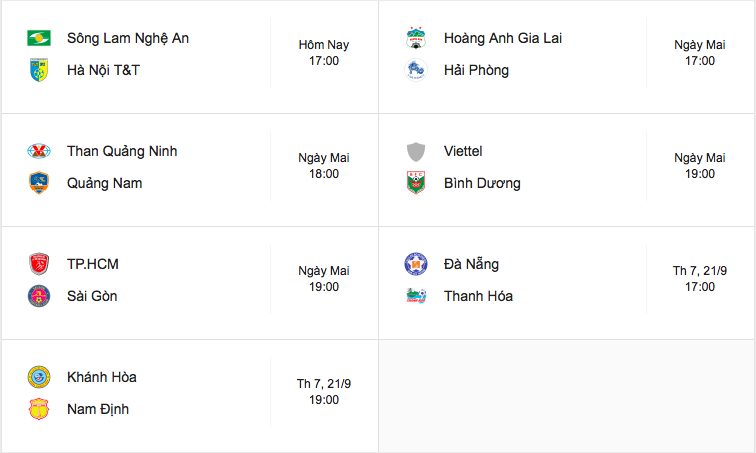The image size is (756, 453).
Task: Click the gray Viettel shield icon
Action: tap(416, 151)
